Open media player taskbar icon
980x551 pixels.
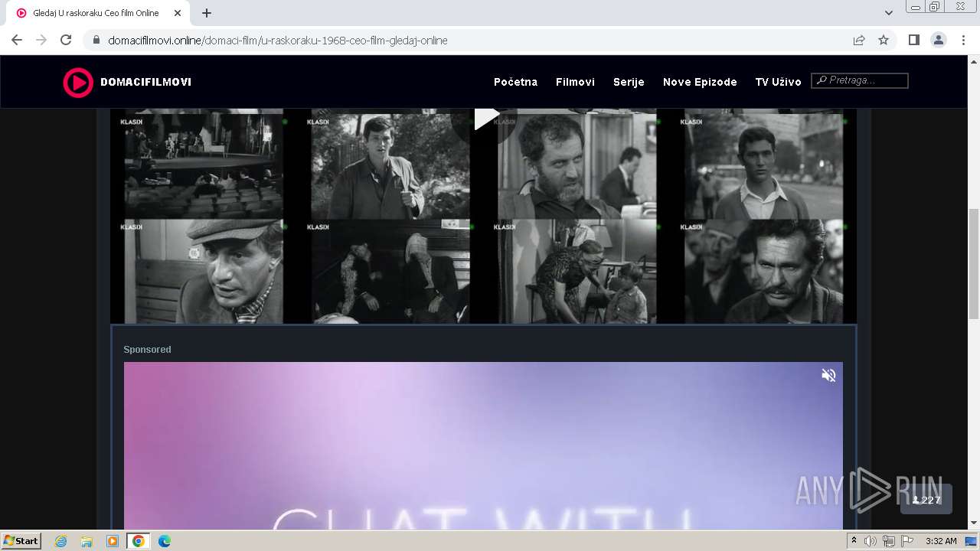click(113, 541)
